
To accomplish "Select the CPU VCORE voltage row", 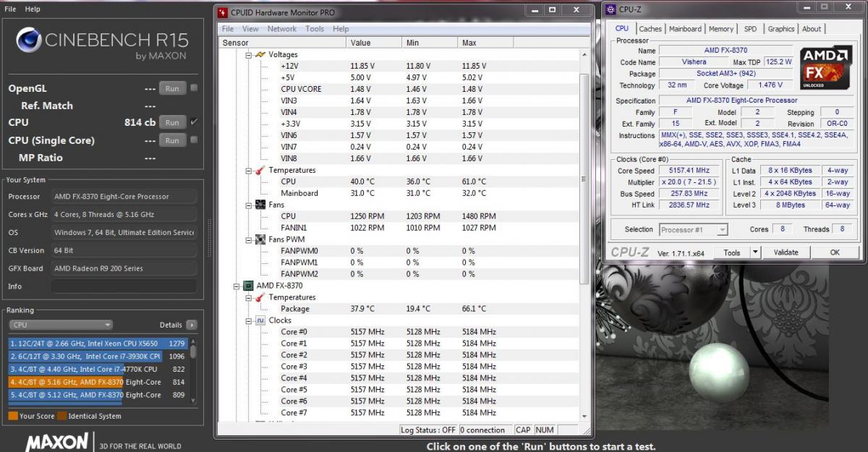I will (399, 89).
